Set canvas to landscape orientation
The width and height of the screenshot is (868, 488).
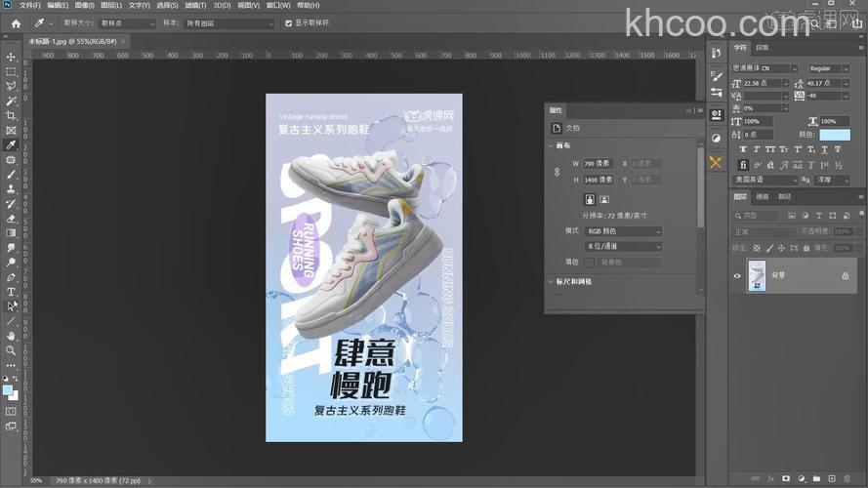coord(604,199)
